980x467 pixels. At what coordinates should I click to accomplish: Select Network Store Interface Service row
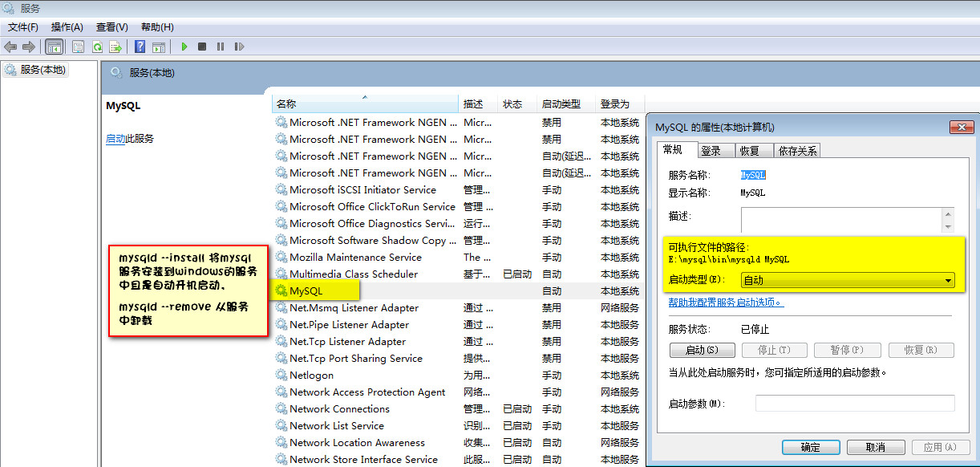[457, 459]
